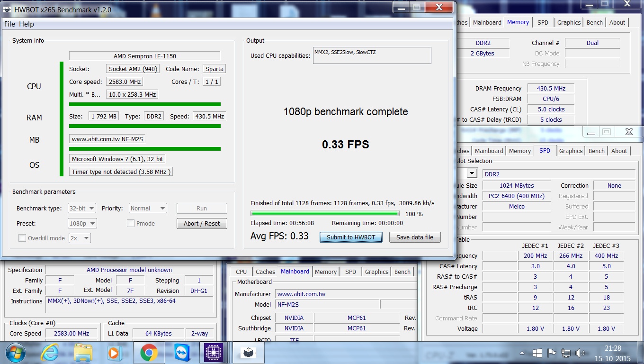Open the Windows Start menu
Viewport: 644px width, 364px height.
[x=16, y=353]
